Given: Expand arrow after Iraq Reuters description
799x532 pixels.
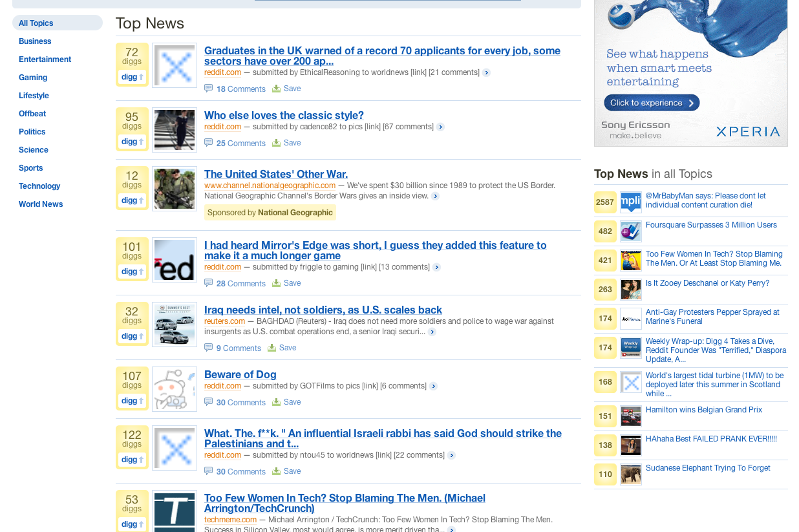Looking at the screenshot, I should (432, 332).
